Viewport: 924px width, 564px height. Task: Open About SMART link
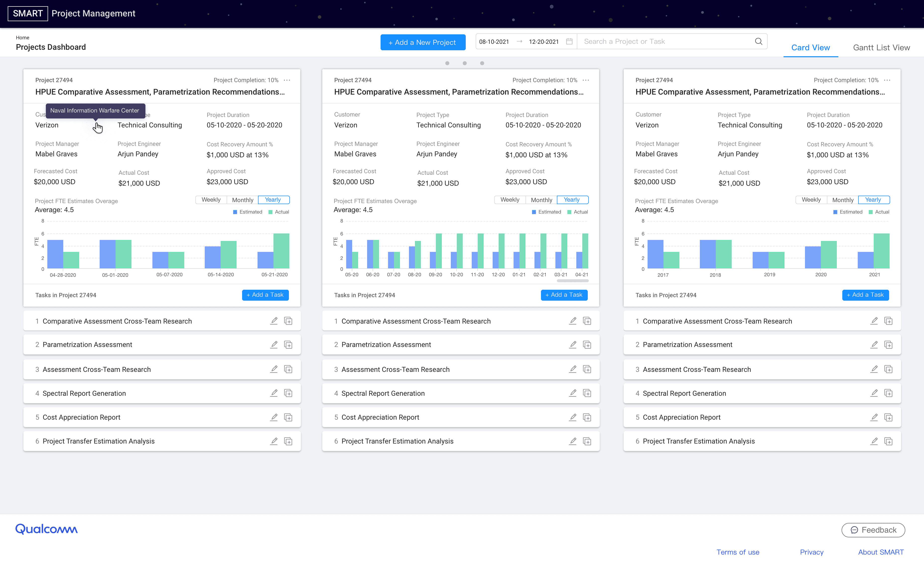(x=881, y=552)
